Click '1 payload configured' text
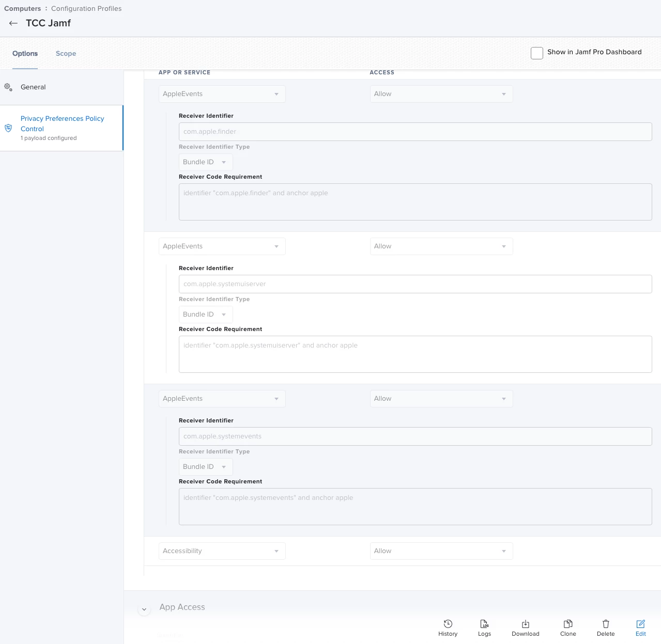661x644 pixels. [49, 138]
